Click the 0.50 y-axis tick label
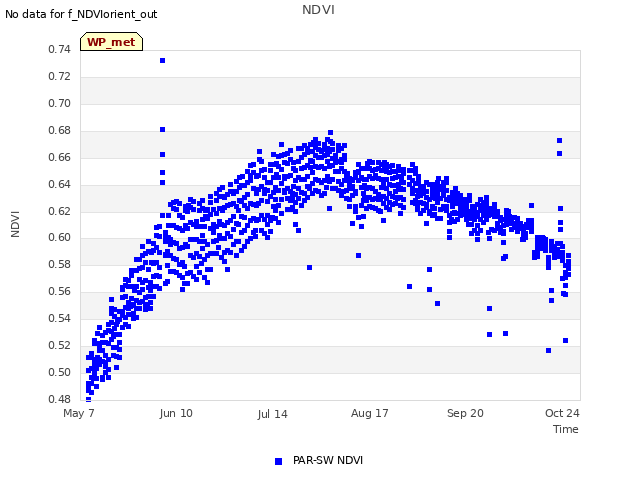 (x=60, y=372)
